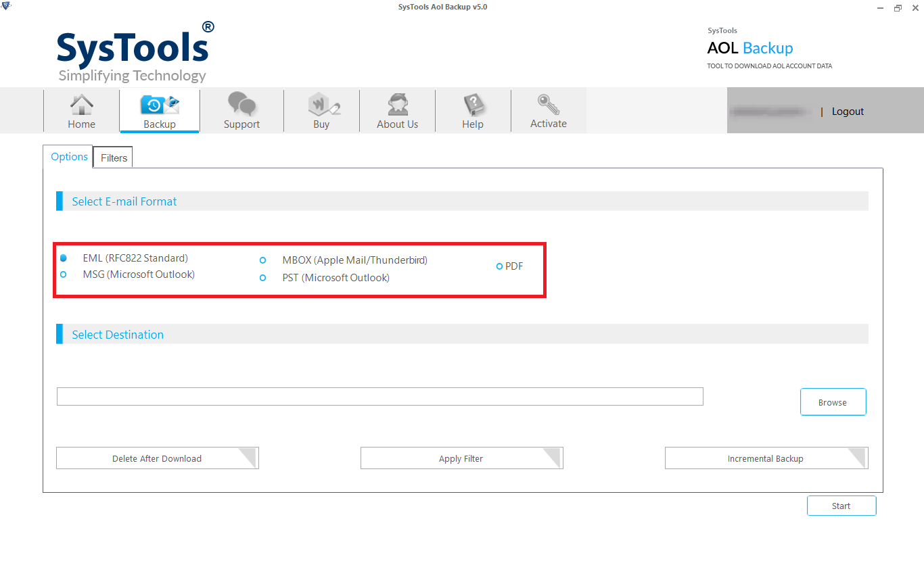Click the SysTools Simplifying Technology logo

(135, 52)
